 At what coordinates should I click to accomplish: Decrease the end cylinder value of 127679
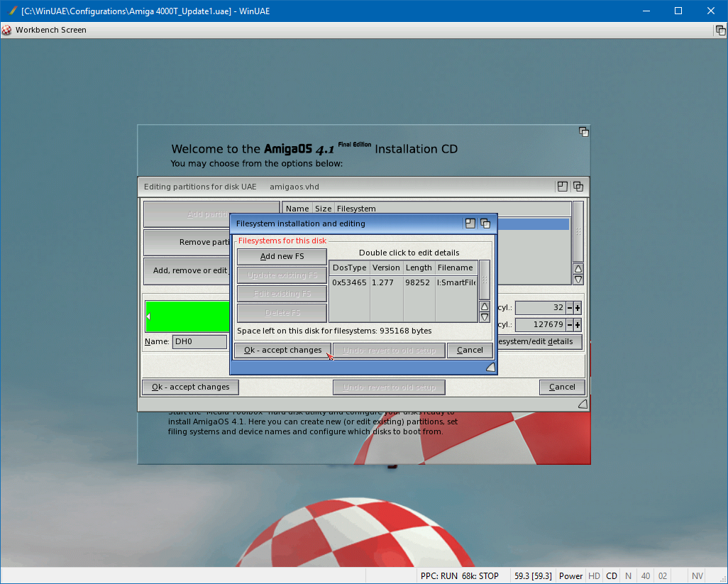pos(569,325)
